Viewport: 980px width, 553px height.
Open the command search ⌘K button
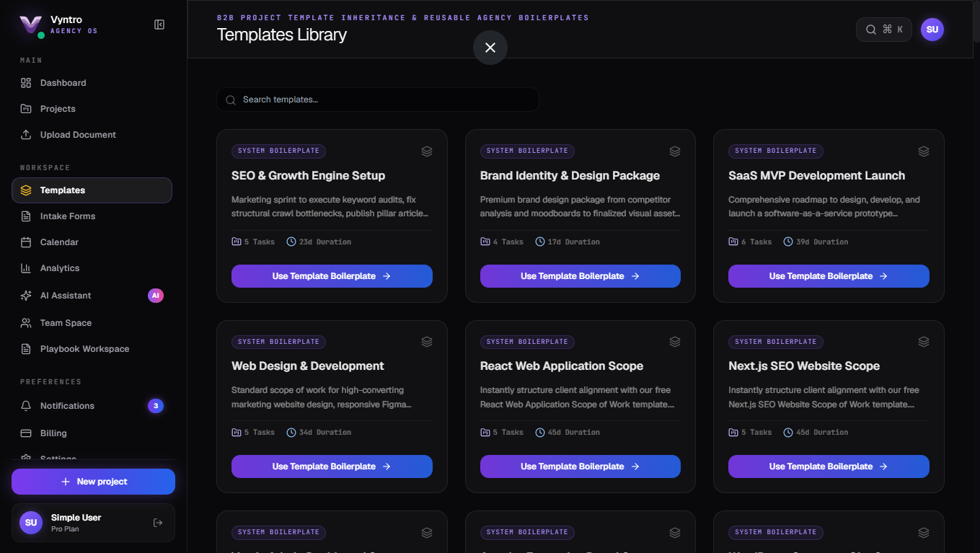coord(884,30)
